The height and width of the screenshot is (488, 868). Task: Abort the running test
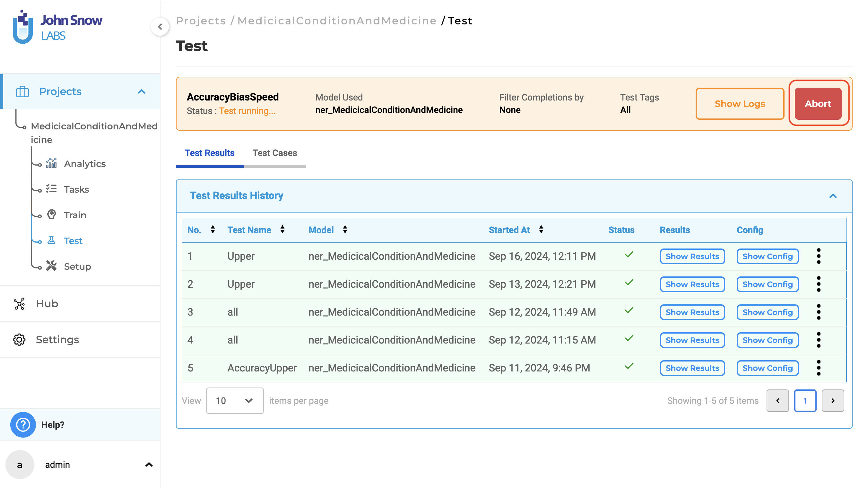[x=818, y=104]
